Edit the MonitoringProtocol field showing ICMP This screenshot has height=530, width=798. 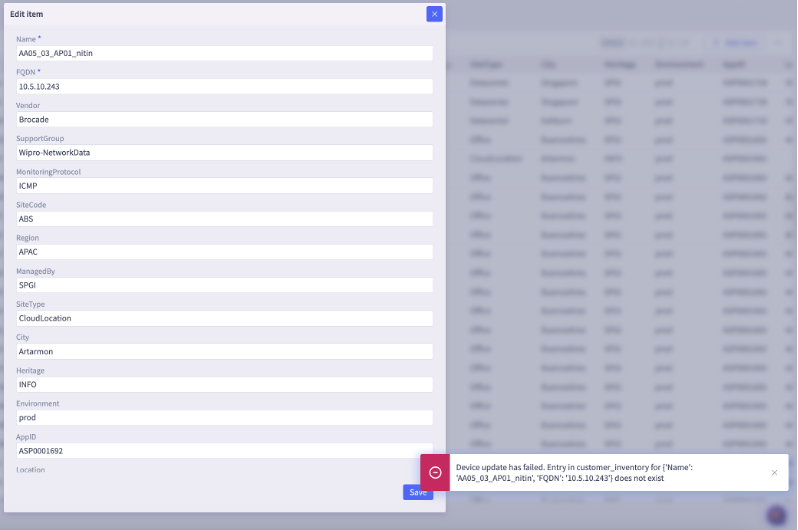pos(224,186)
